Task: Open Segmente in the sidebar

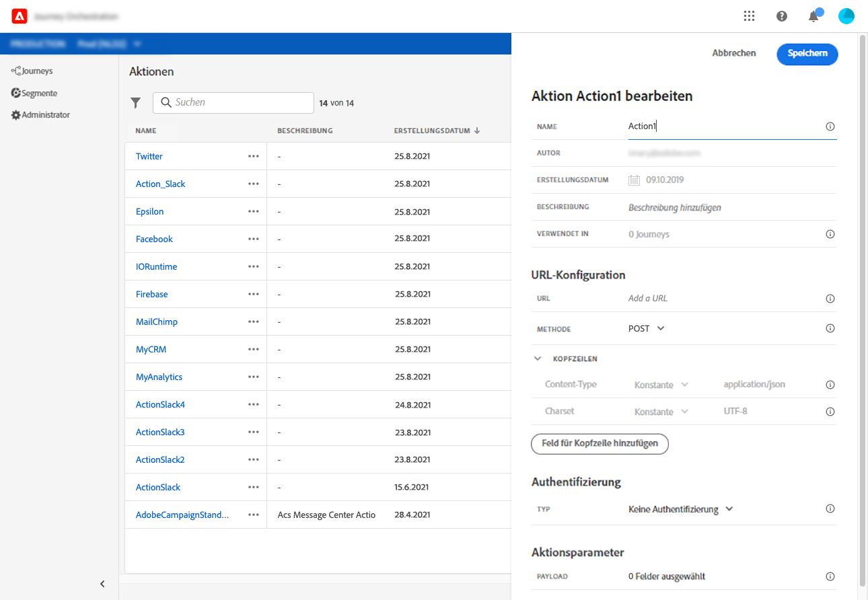Action: tap(34, 93)
